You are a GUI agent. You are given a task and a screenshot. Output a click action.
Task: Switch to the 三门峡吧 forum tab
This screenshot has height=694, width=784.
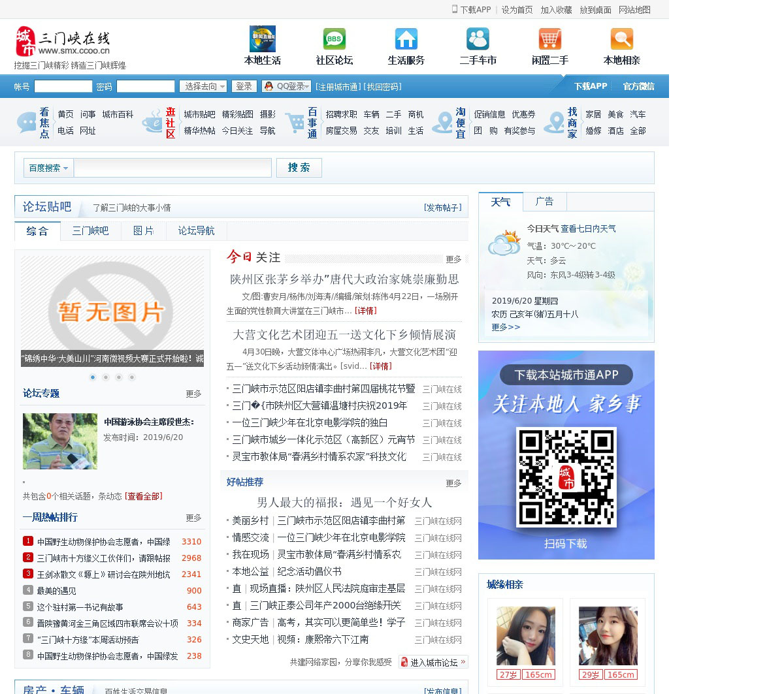click(90, 231)
